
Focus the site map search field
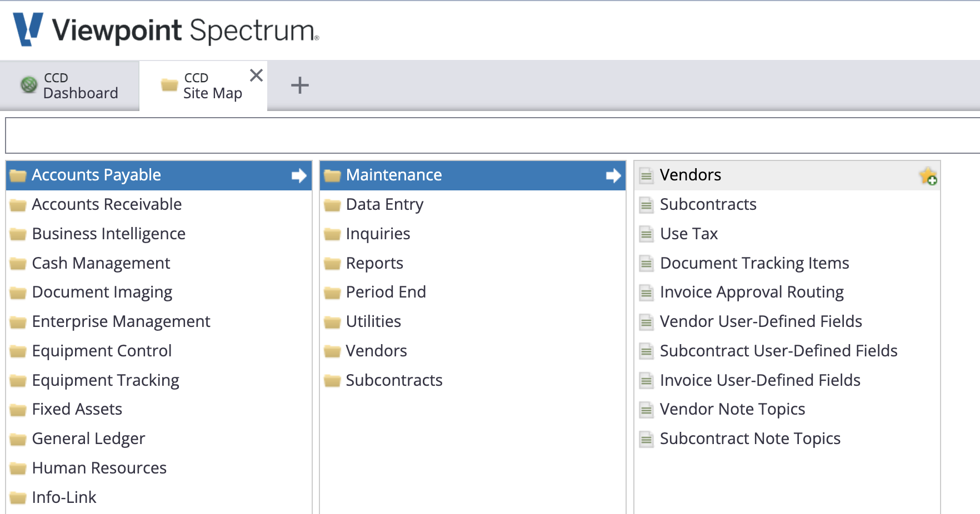[492, 135]
